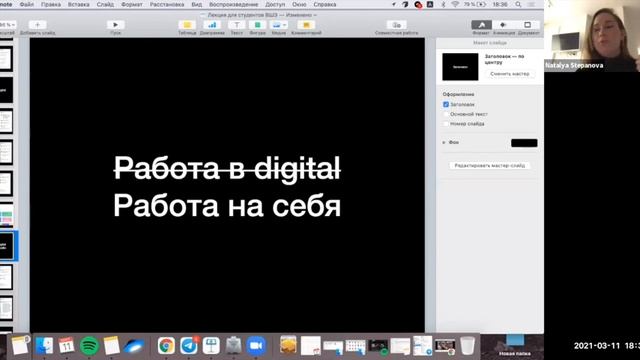The height and width of the screenshot is (360, 640).
Task: Toggle the Заголовок checkbox
Action: [446, 104]
